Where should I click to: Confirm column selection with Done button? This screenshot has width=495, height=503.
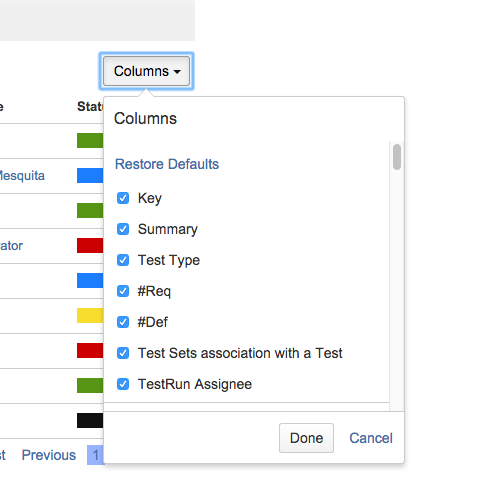306,438
